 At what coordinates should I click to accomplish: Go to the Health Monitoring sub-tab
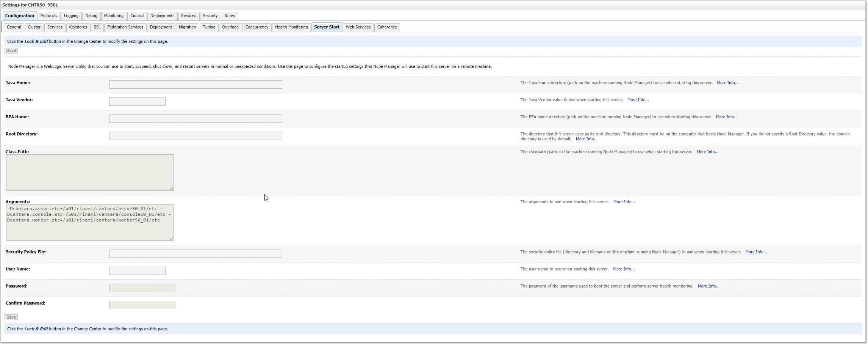coord(291,27)
